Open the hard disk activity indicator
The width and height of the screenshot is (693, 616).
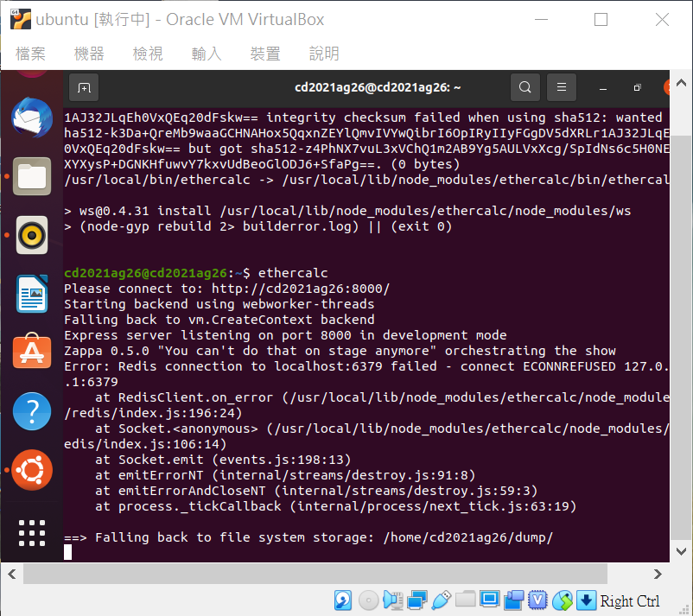pos(343,600)
